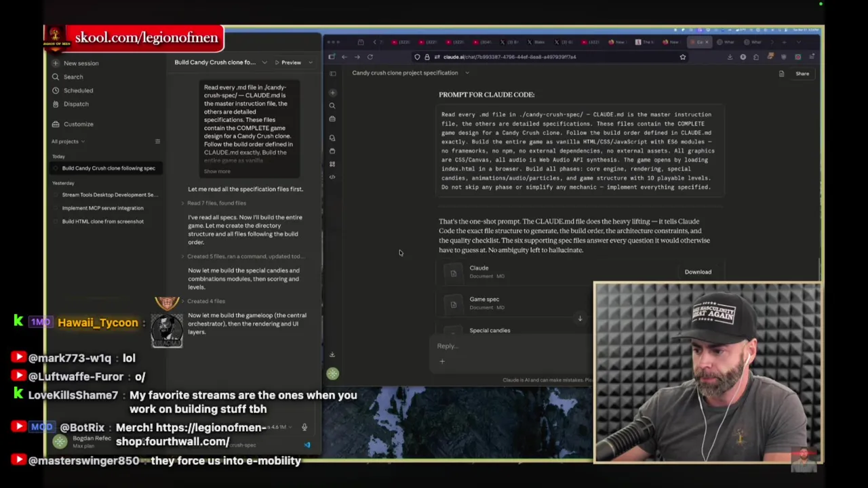
Task: Bookmark the page with the star icon
Action: coord(683,57)
